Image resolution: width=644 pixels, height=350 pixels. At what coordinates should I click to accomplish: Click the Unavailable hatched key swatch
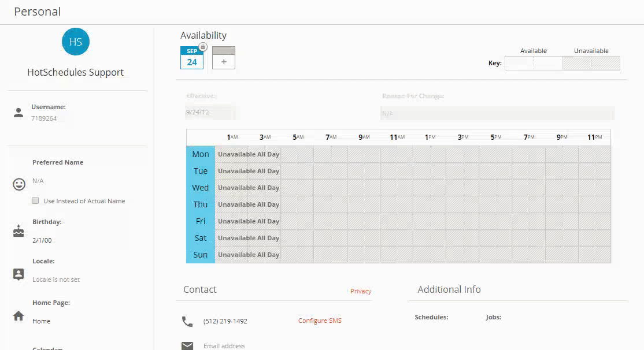[x=591, y=62]
